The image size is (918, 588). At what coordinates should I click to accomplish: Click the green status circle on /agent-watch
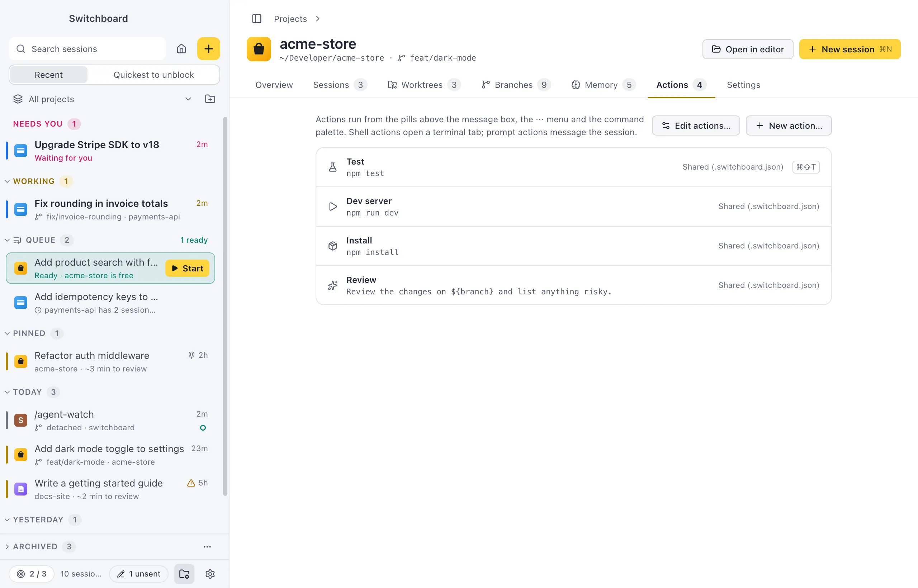[x=203, y=428]
